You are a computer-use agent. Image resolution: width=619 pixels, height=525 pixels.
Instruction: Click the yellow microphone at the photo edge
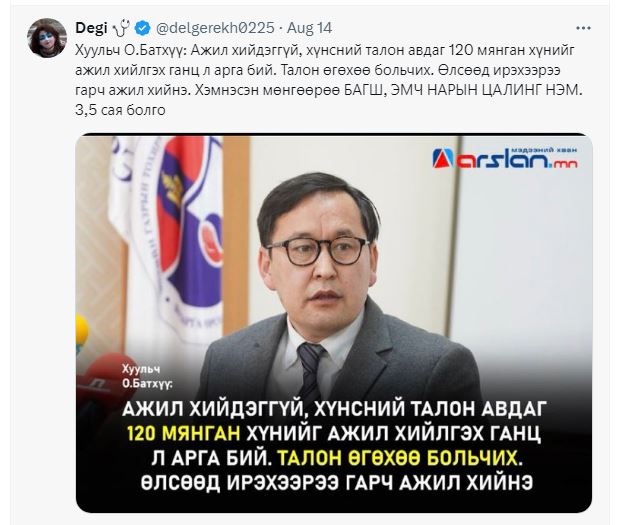[x=82, y=334]
